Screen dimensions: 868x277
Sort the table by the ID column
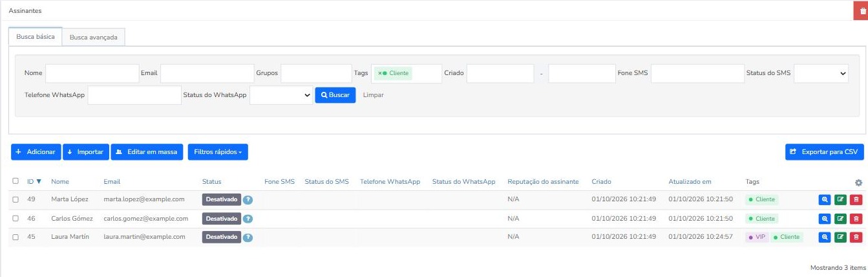pyautogui.click(x=34, y=182)
